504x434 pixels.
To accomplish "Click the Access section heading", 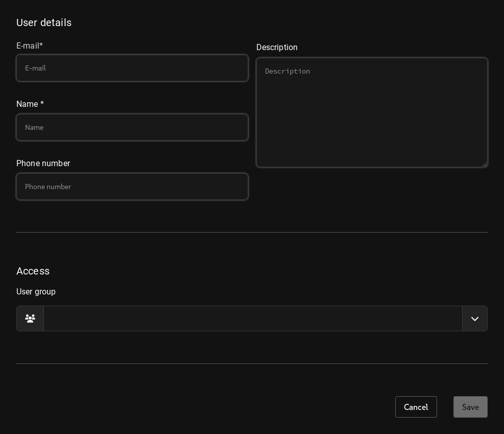I will 33,271.
